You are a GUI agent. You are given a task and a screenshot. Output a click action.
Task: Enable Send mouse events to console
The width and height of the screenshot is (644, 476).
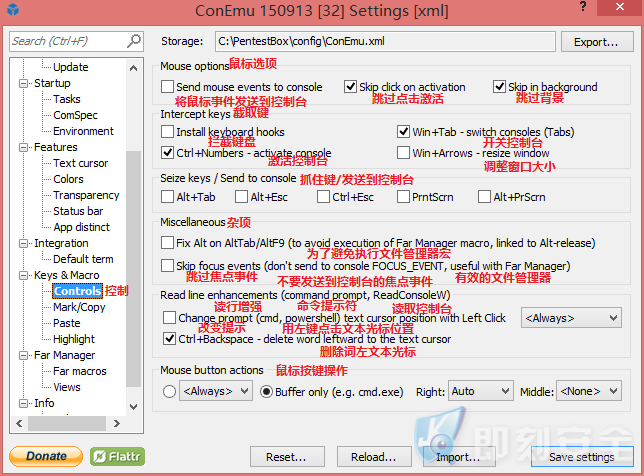pyautogui.click(x=167, y=87)
